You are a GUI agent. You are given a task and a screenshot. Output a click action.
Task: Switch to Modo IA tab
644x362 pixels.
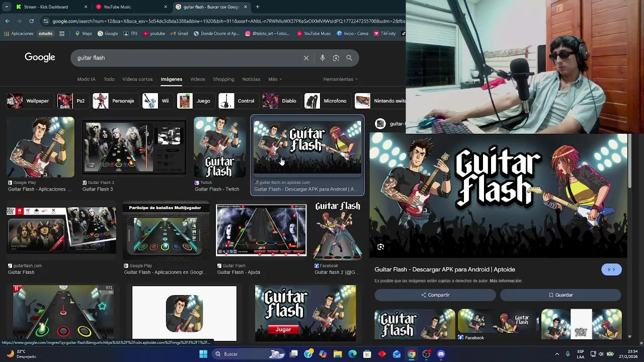pos(86,79)
